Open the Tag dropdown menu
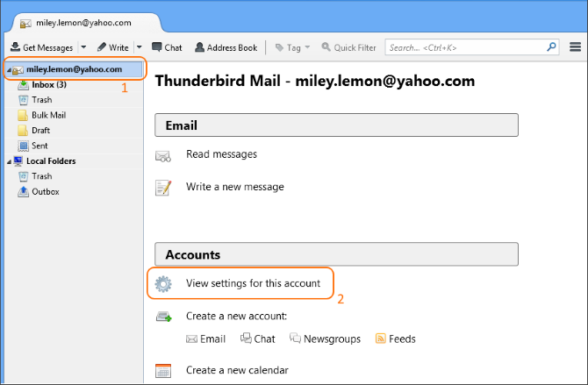The width and height of the screenshot is (588, 385). point(293,47)
